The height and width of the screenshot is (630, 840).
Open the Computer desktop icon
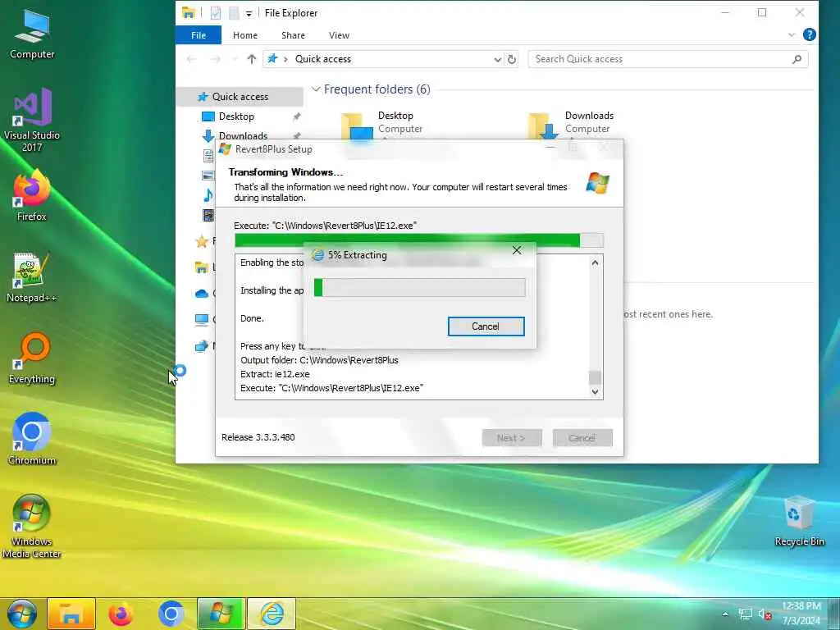point(32,34)
